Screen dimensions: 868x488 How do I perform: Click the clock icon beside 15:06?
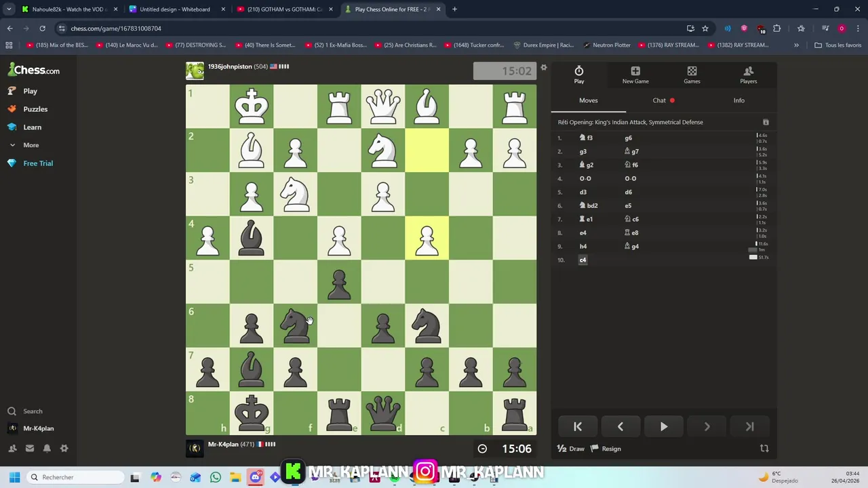pyautogui.click(x=482, y=449)
